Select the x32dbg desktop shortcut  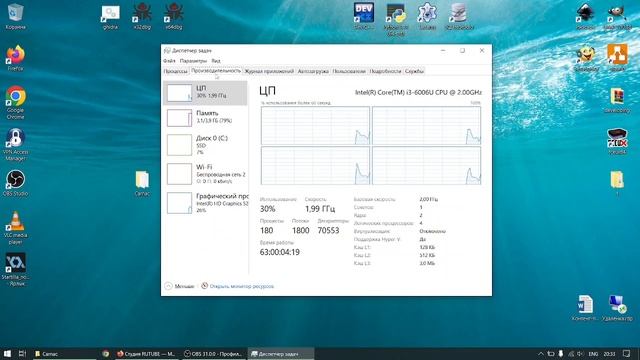click(142, 16)
